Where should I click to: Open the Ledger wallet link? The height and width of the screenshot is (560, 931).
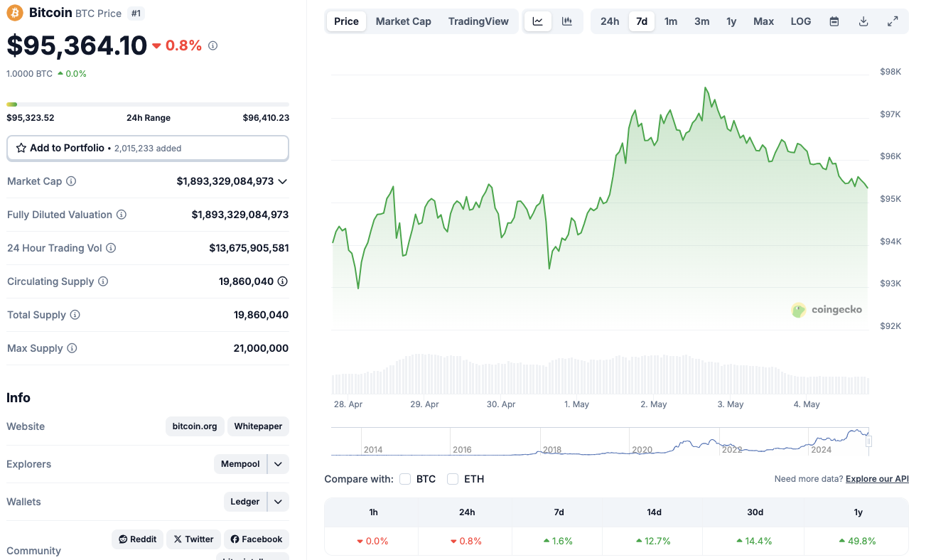(x=245, y=502)
